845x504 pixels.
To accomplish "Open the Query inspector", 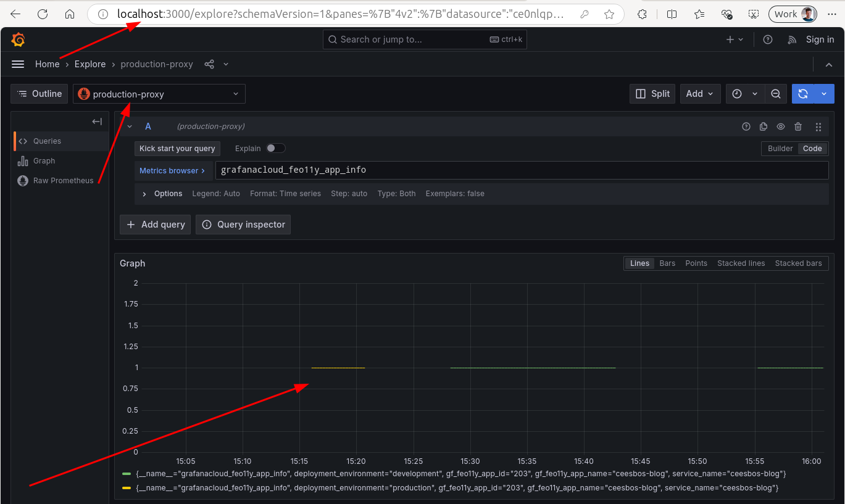I will [x=243, y=225].
